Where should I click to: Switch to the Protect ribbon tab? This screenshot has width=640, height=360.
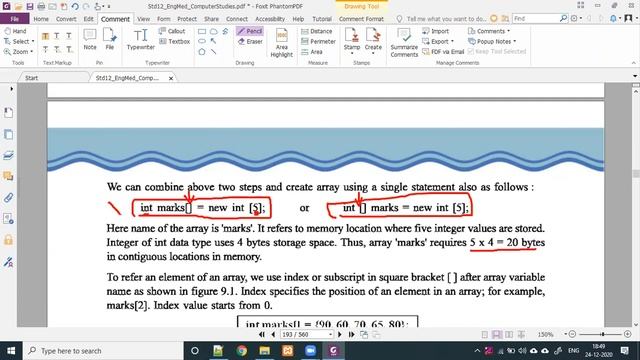tap(187, 19)
